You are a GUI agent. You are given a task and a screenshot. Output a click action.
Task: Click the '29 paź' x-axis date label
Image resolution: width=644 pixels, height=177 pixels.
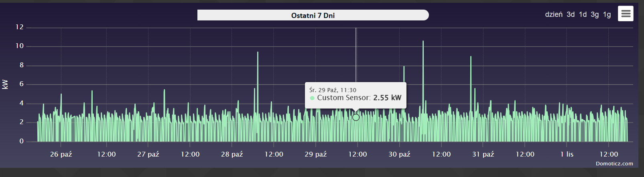(x=315, y=154)
